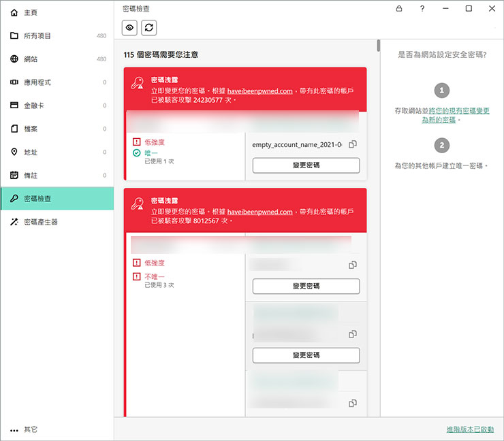Open 其它 at sidebar bottom
Screen dimensions: 504x441
point(57,429)
